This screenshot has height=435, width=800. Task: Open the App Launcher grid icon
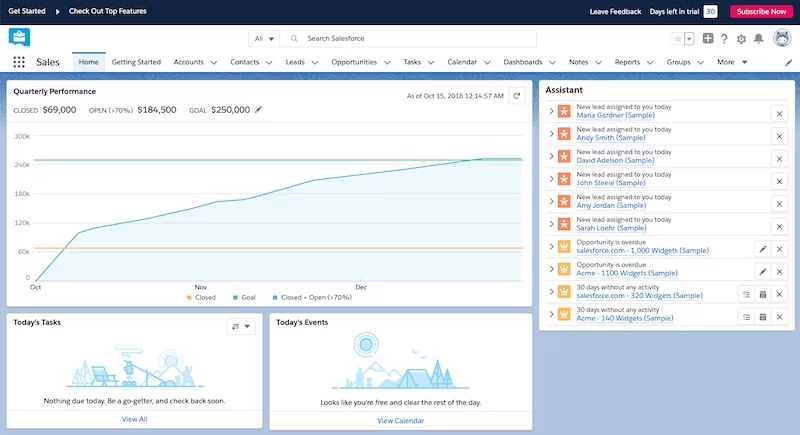click(x=19, y=62)
